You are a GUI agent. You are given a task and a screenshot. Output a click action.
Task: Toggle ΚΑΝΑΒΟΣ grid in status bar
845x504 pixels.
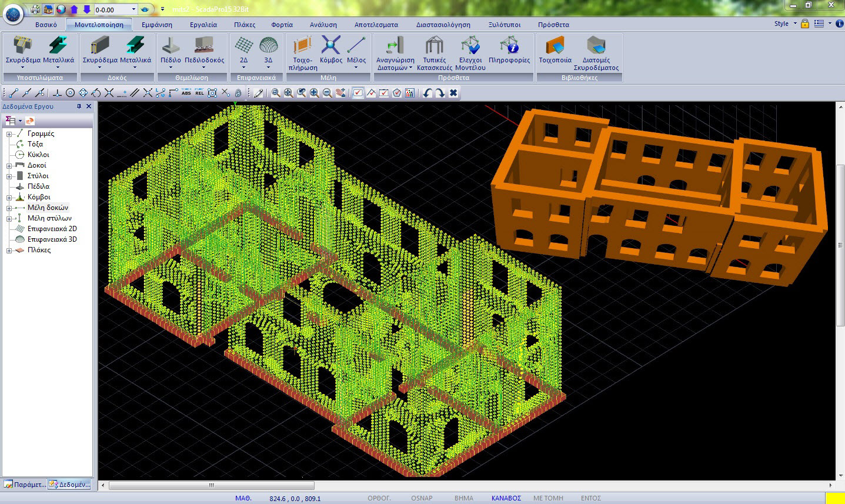coord(506,498)
